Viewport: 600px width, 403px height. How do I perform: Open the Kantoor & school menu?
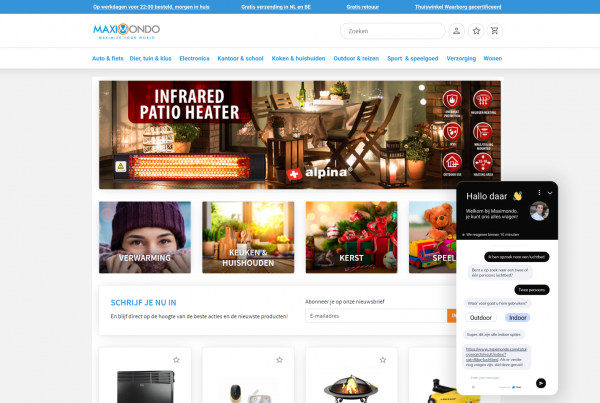240,59
